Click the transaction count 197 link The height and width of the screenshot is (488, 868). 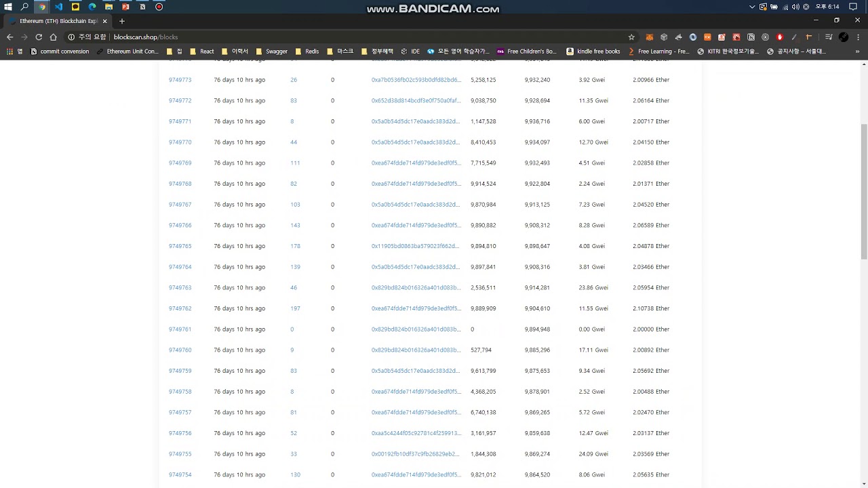pos(295,308)
